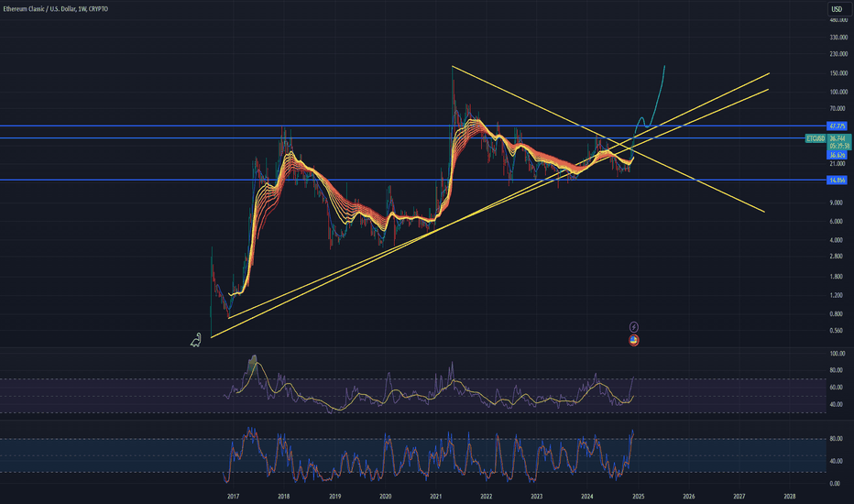The width and height of the screenshot is (854, 504).
Task: Click 4.000 on the price axis
Action: click(x=837, y=240)
